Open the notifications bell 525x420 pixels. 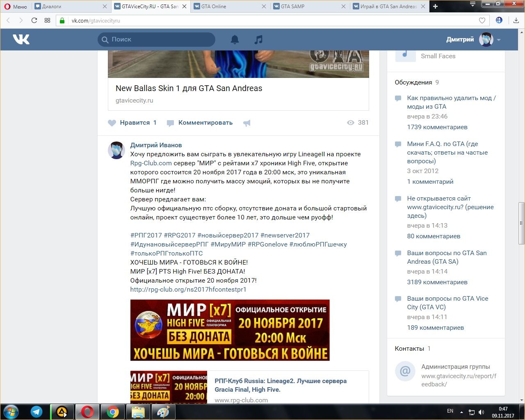point(235,39)
